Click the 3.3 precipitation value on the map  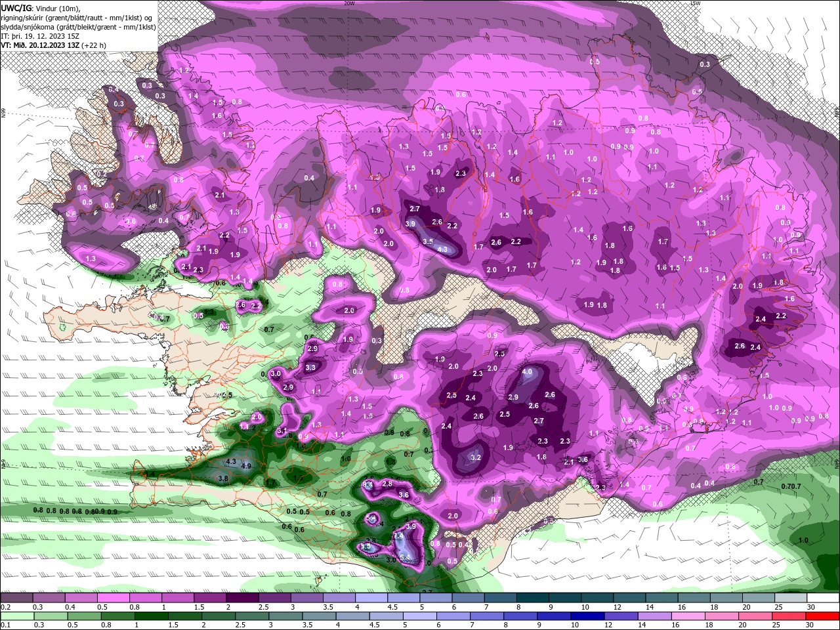tap(310, 367)
